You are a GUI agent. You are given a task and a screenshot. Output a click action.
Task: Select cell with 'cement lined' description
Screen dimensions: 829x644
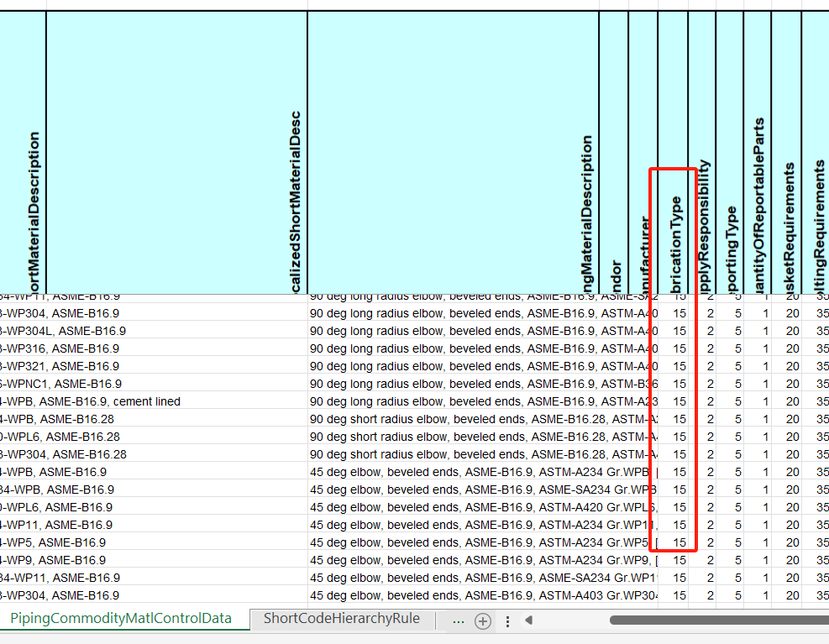pyautogui.click(x=154, y=402)
